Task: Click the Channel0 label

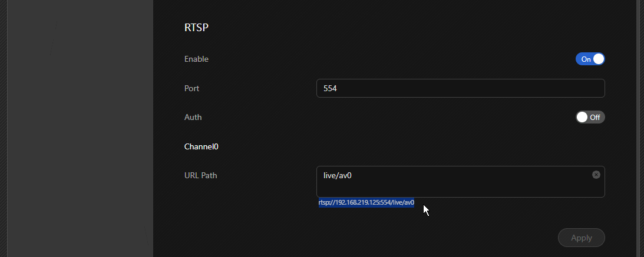Action: pos(202,146)
